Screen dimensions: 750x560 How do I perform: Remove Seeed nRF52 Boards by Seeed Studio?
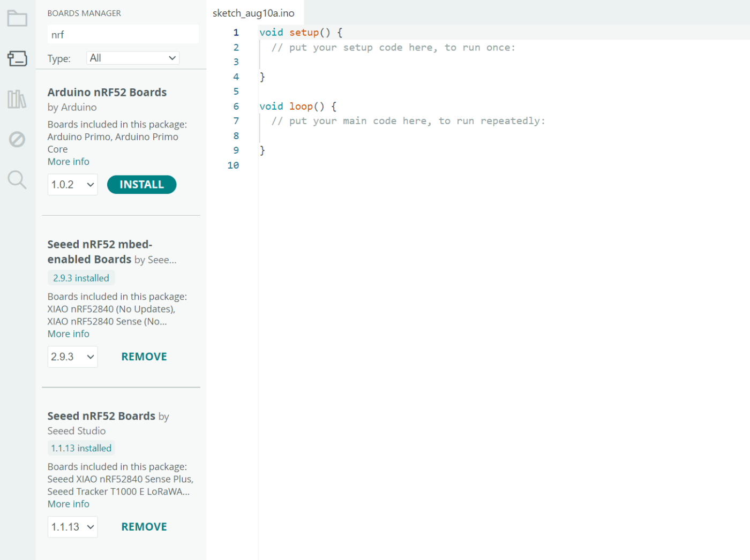[x=144, y=527]
